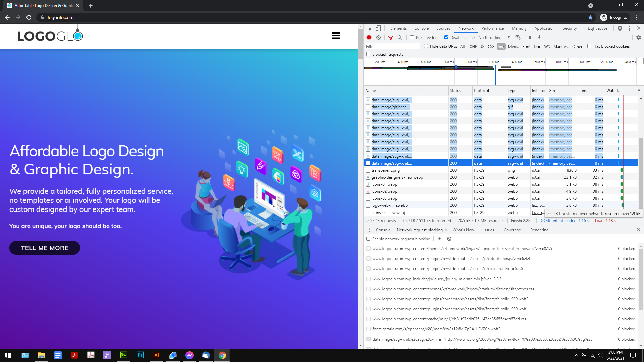Check the Hide data URLs checkbox
This screenshot has width=644, height=362.
pos(426,46)
